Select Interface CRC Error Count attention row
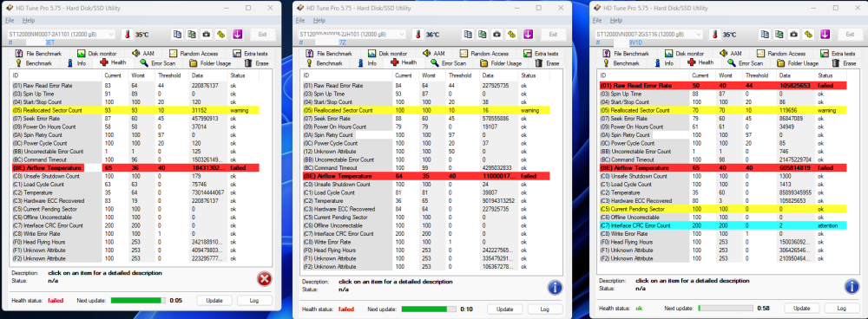 point(722,225)
